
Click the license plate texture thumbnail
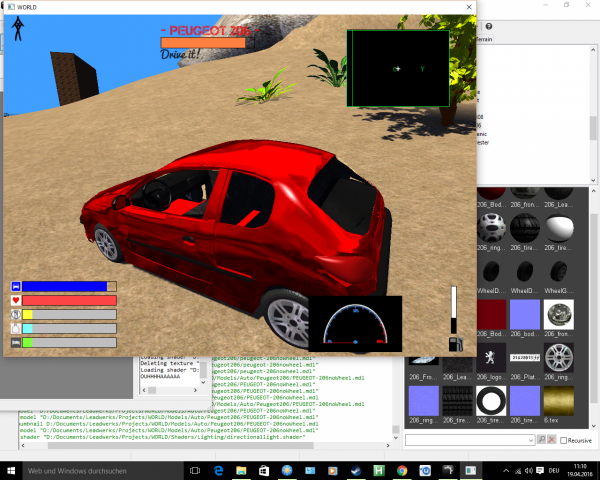pos(526,356)
